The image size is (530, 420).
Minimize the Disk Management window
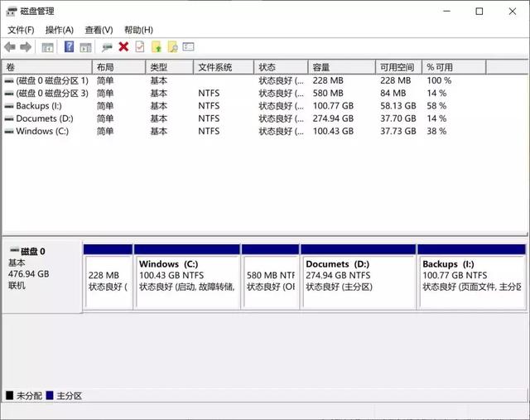click(447, 11)
